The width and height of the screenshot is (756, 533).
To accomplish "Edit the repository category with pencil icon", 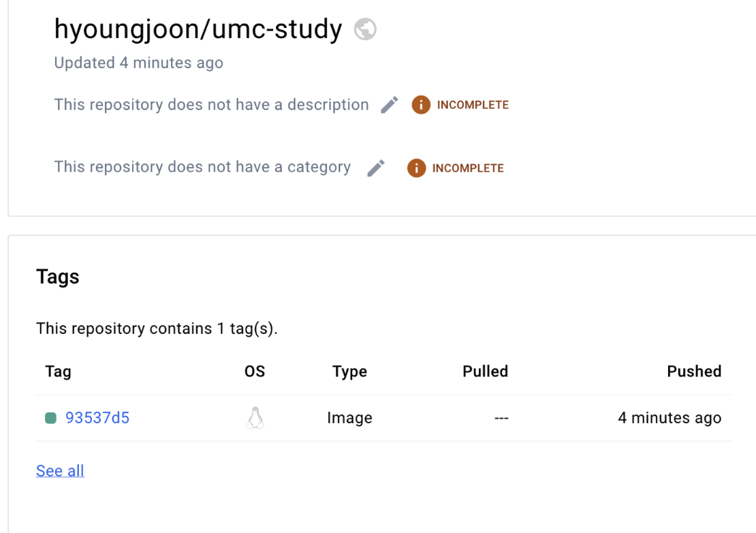I will coord(376,168).
